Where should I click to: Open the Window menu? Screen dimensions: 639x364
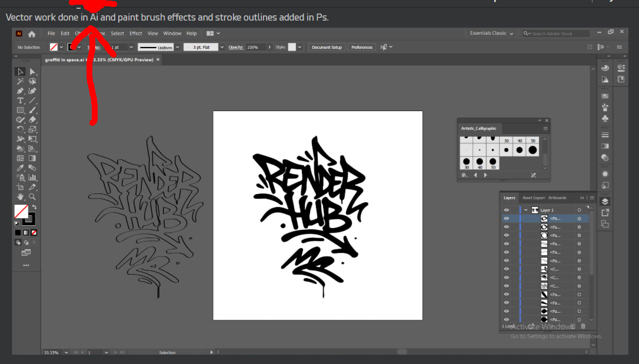[172, 34]
